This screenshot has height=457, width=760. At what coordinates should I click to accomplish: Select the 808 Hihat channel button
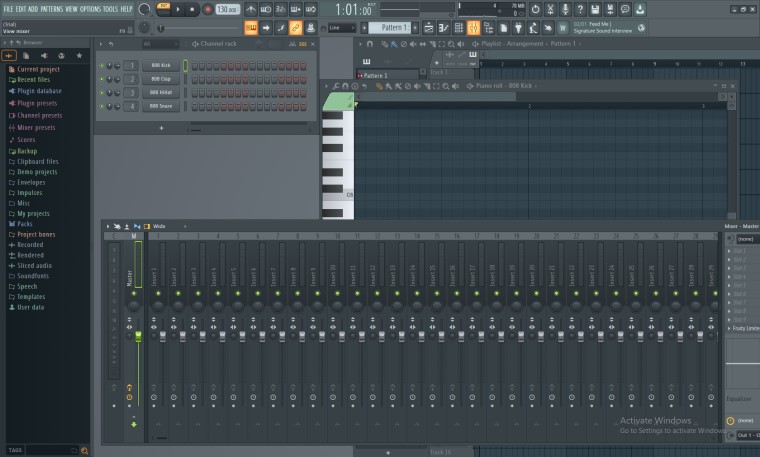tap(161, 93)
